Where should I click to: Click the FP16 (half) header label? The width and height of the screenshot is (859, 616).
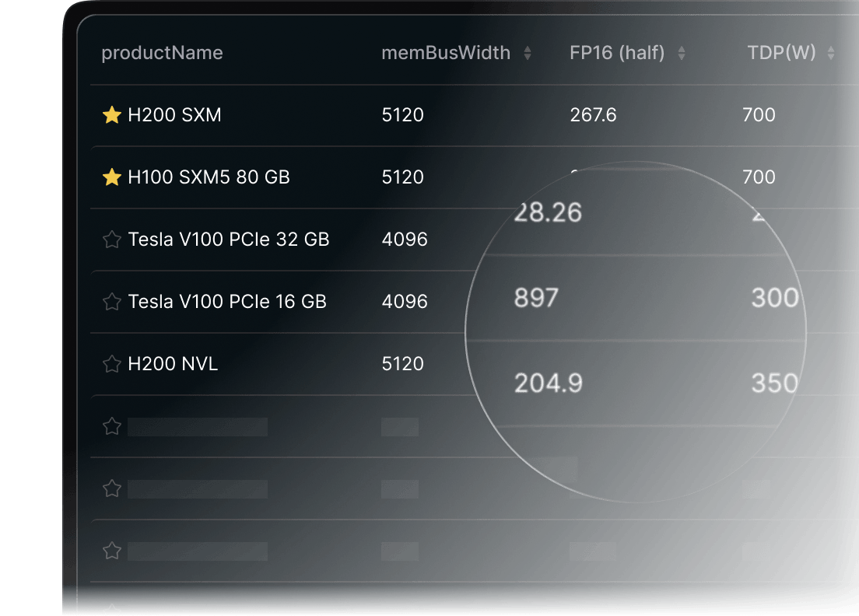pyautogui.click(x=618, y=53)
